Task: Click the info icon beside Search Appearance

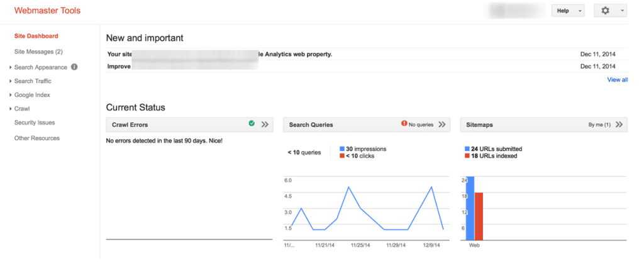Action: 74,67
